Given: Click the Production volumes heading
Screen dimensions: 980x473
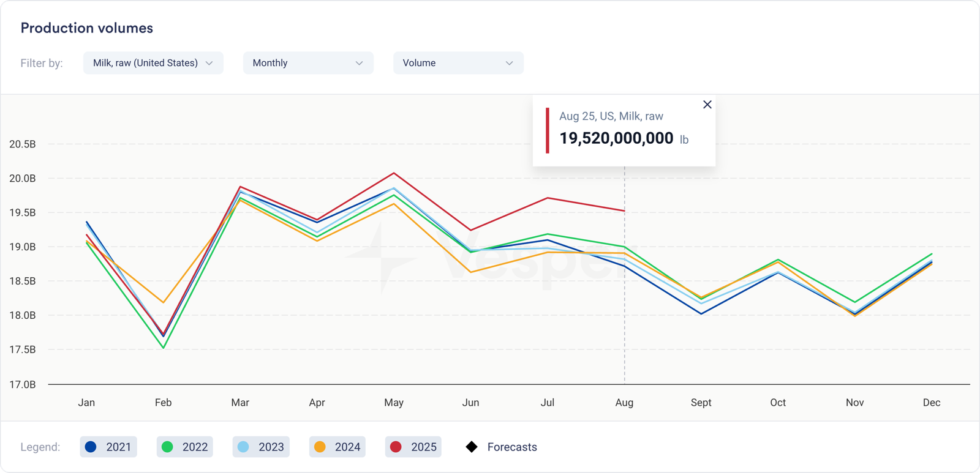Looking at the screenshot, I should [x=87, y=28].
